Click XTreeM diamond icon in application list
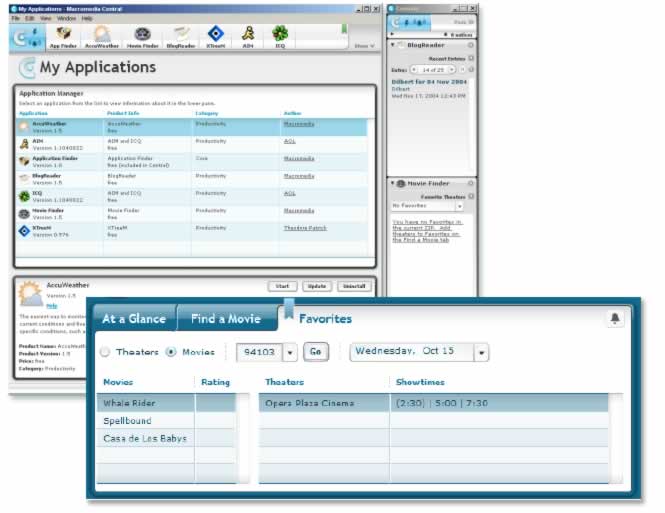 (x=24, y=231)
